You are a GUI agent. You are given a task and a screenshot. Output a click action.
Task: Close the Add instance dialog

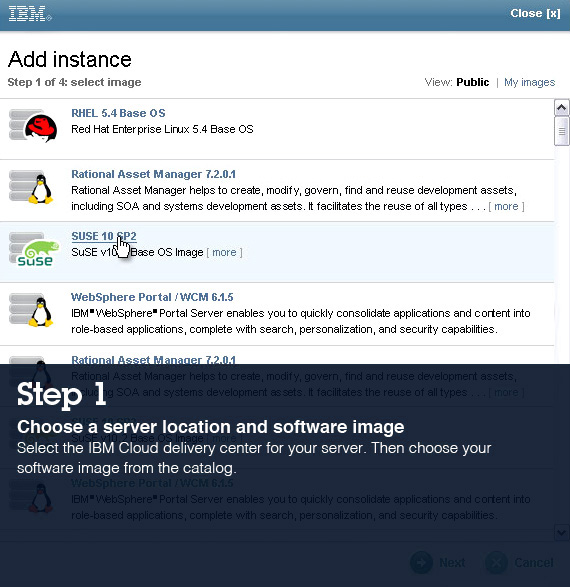tap(535, 13)
